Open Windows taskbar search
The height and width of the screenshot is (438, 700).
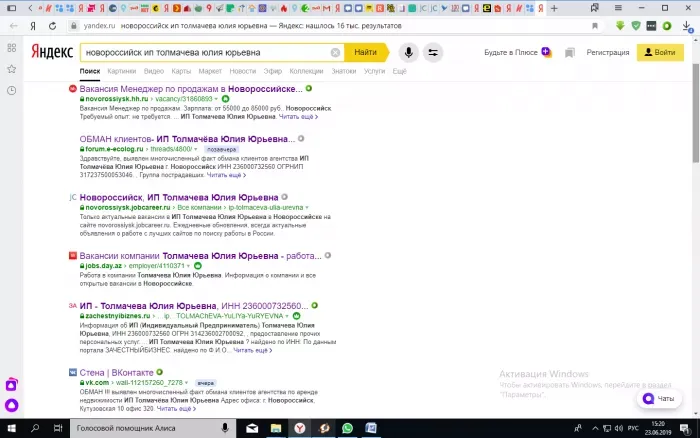(35, 428)
